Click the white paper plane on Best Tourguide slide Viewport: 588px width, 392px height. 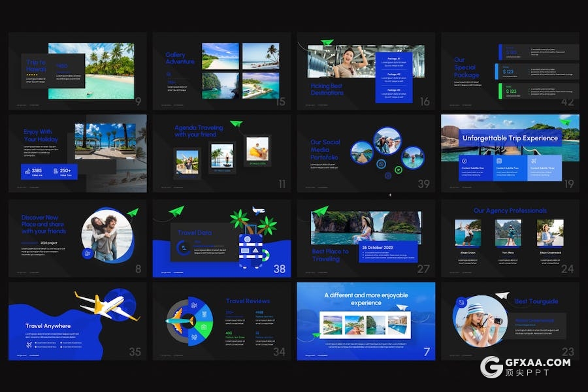pyautogui.click(x=502, y=296)
